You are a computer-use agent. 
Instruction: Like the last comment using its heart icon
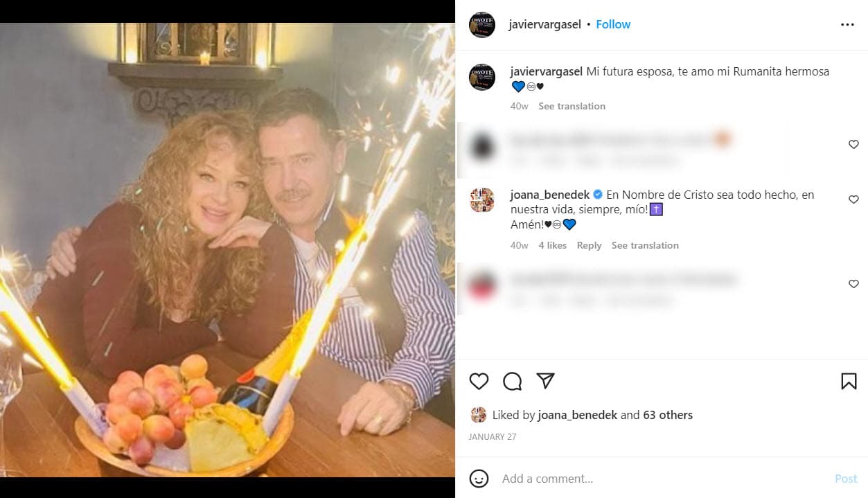[853, 283]
